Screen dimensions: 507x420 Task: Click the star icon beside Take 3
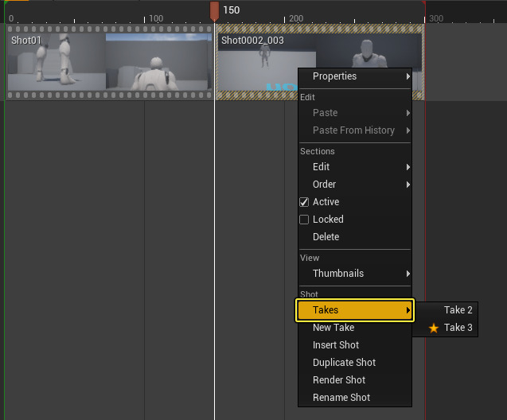click(x=434, y=328)
